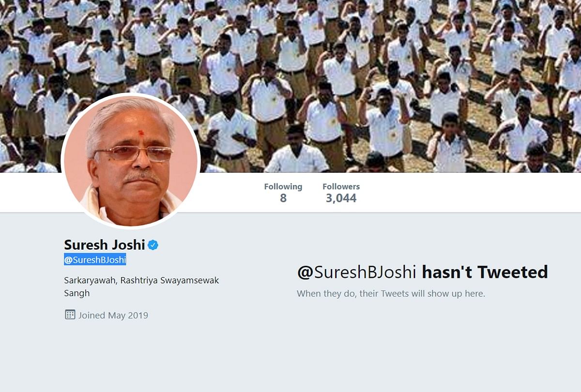Click the Rashtriya Swayamsewak bio text
The width and height of the screenshot is (581, 392).
pos(170,280)
